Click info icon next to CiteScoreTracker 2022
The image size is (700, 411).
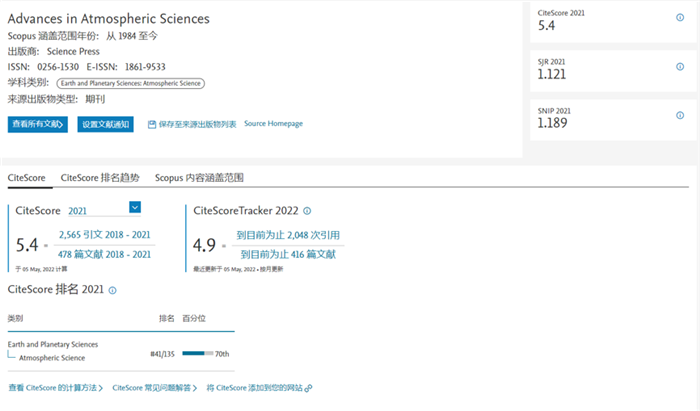[x=307, y=211]
